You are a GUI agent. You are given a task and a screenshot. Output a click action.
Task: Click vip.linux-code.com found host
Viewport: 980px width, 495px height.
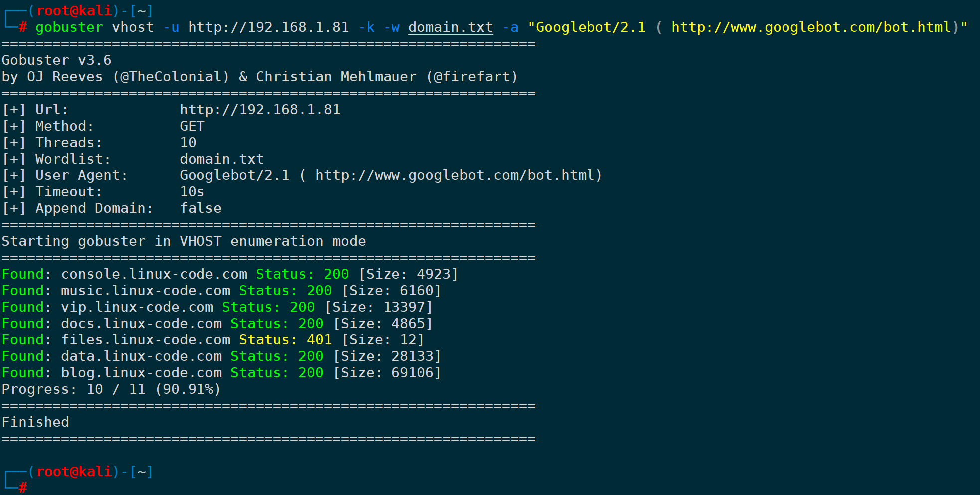tap(137, 307)
